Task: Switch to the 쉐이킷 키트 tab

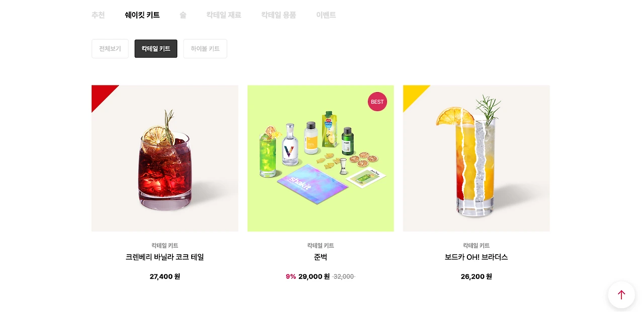Action: click(x=142, y=15)
